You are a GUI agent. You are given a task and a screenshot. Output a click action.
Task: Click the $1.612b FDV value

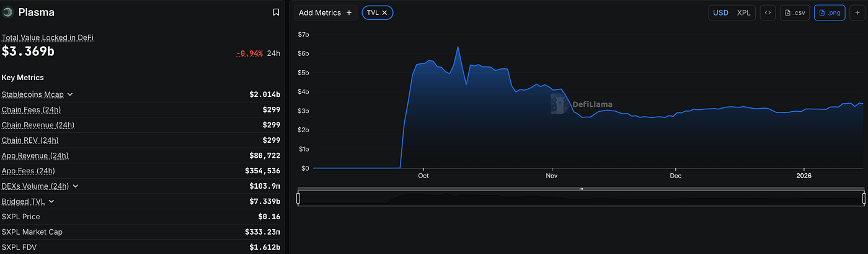pos(265,247)
